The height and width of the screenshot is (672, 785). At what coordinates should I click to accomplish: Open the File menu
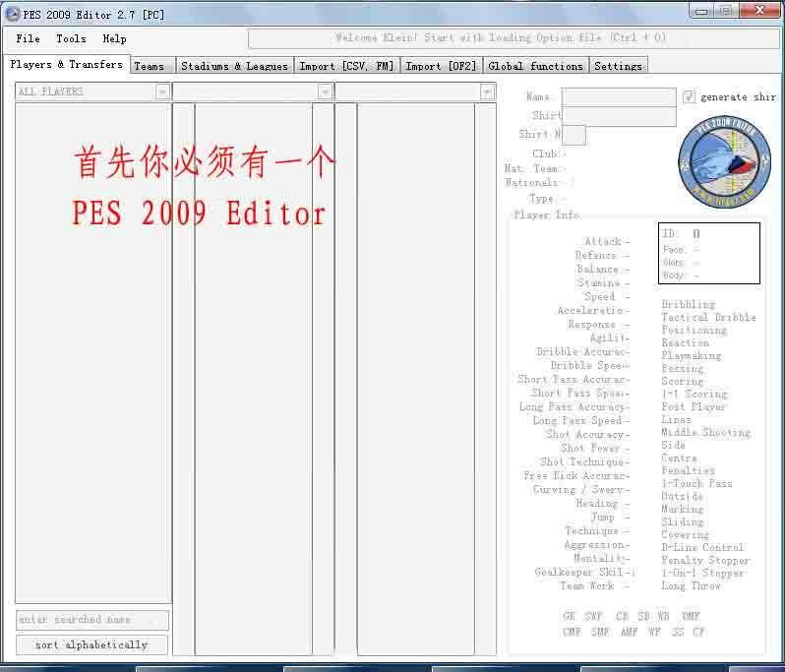click(x=29, y=38)
